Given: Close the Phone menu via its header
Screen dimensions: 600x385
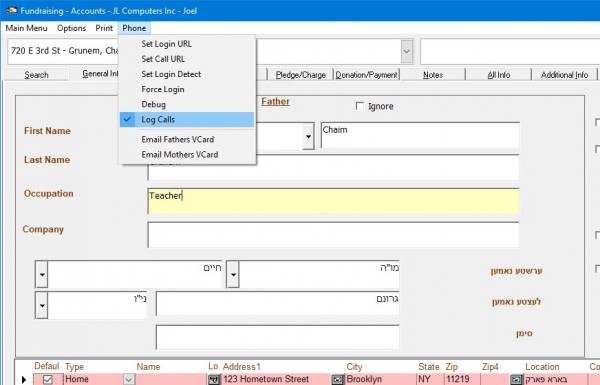Looking at the screenshot, I should [134, 28].
